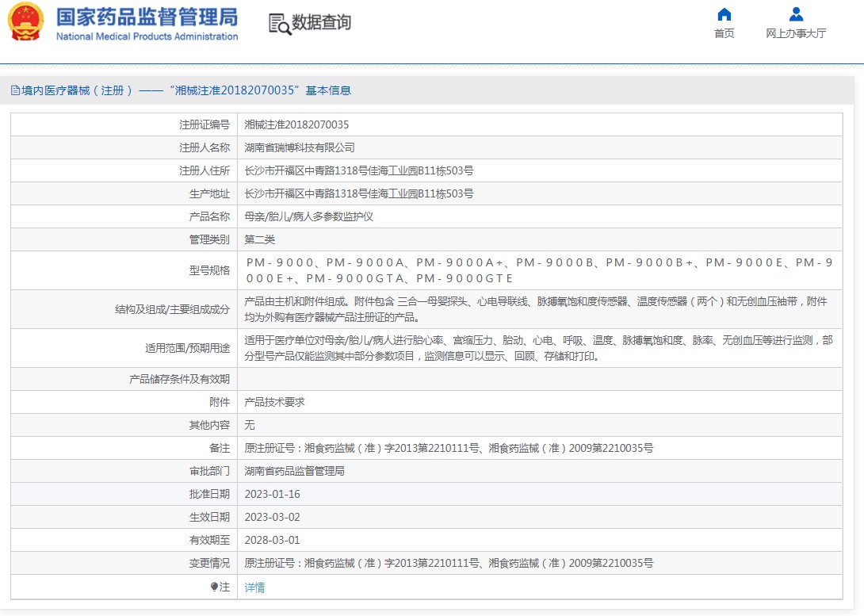This screenshot has height=616, width=864.
Task: Select product name 母亲/胎儿/病人多参数监护仪
Action: tap(308, 216)
